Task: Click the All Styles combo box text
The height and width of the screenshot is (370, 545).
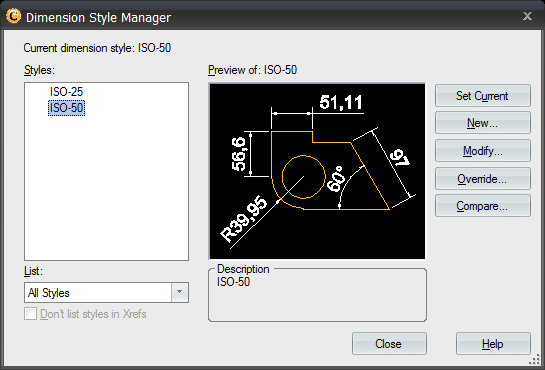Action: (49, 293)
